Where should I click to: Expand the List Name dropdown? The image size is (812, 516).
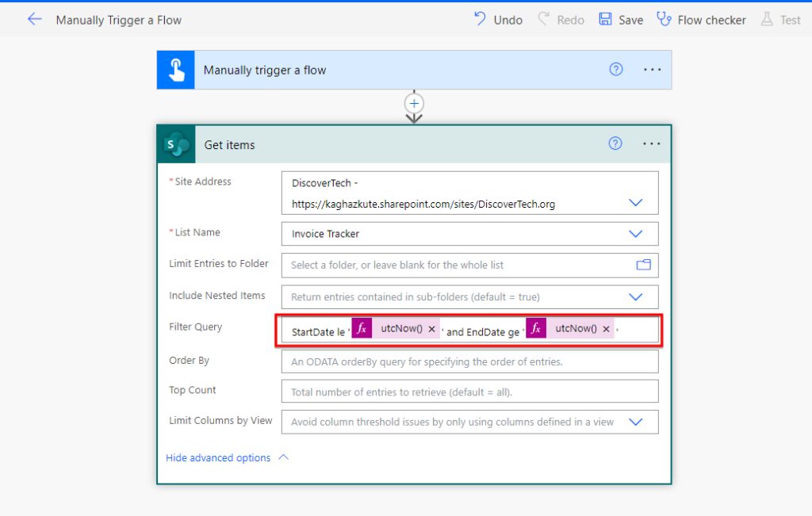pos(635,234)
